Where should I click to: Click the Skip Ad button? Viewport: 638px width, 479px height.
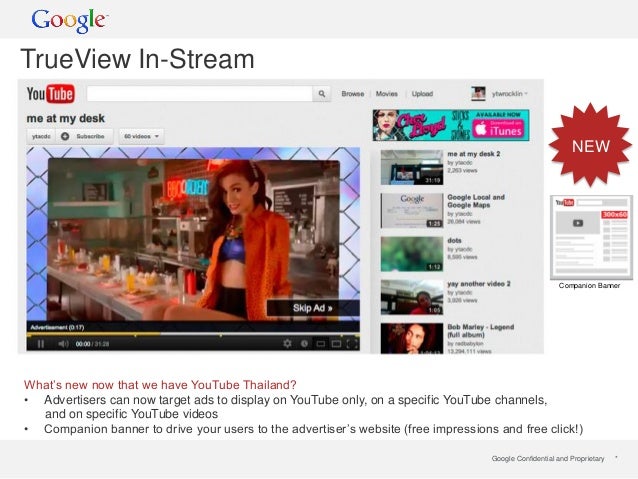click(x=313, y=308)
